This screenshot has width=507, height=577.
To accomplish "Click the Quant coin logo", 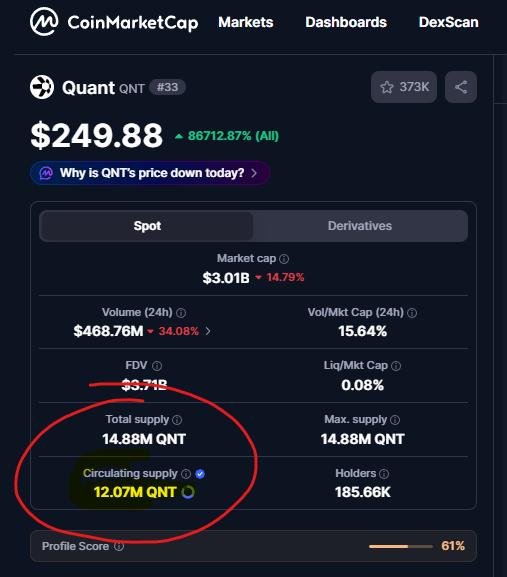I will click(x=42, y=87).
